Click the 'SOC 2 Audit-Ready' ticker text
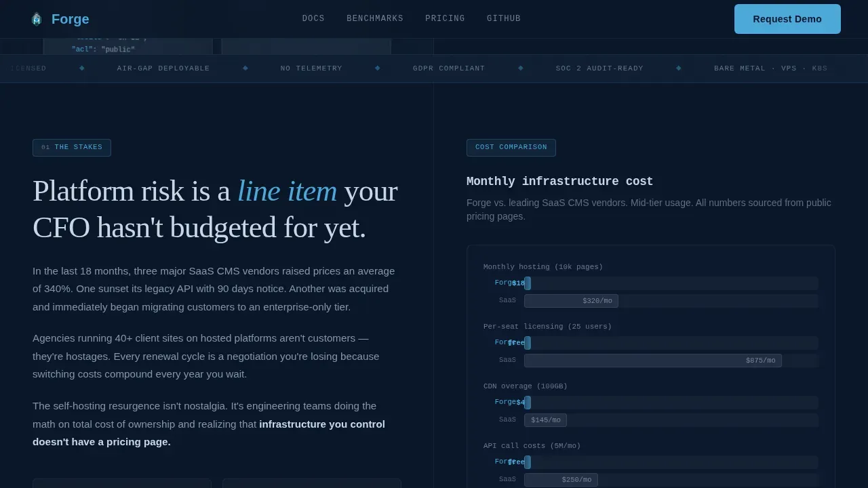The image size is (868, 488). [x=599, y=68]
